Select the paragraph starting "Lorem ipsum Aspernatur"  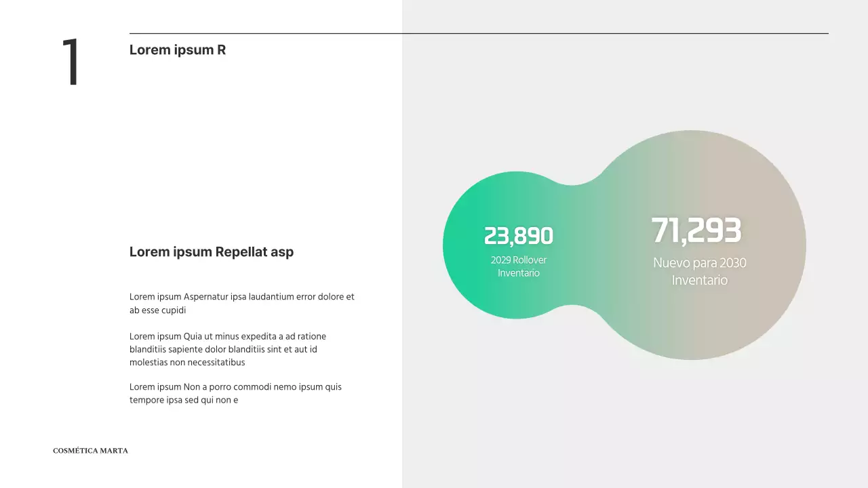point(241,304)
